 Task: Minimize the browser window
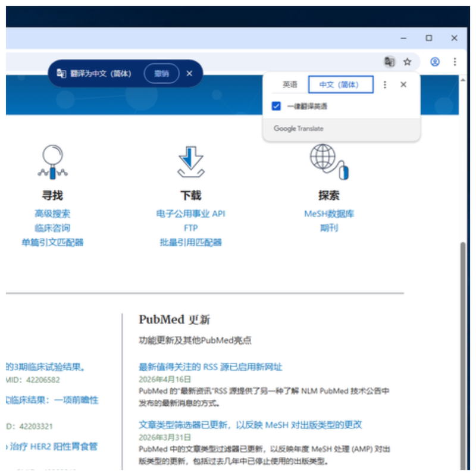coord(403,38)
